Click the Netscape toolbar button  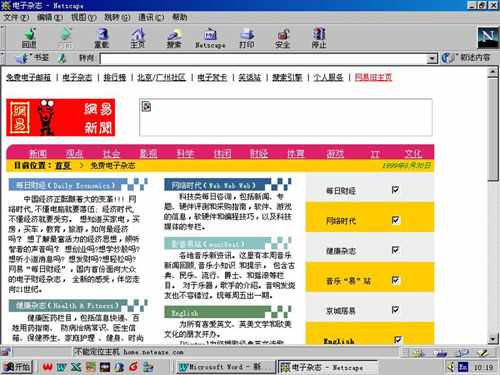(x=210, y=38)
